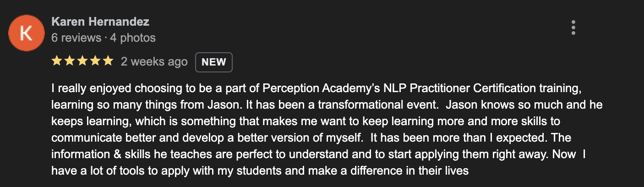View the reviewer's 6 reviews
This screenshot has height=187, width=644.
76,38
